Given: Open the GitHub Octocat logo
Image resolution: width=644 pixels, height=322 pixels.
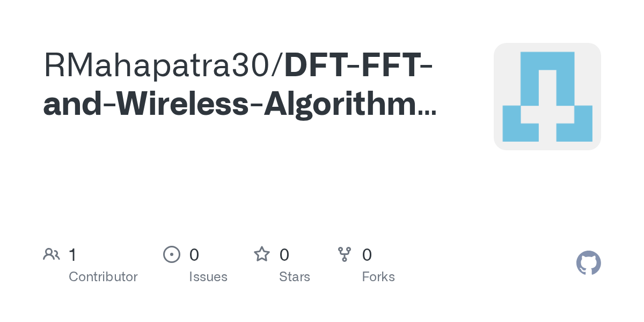Looking at the screenshot, I should click(589, 263).
